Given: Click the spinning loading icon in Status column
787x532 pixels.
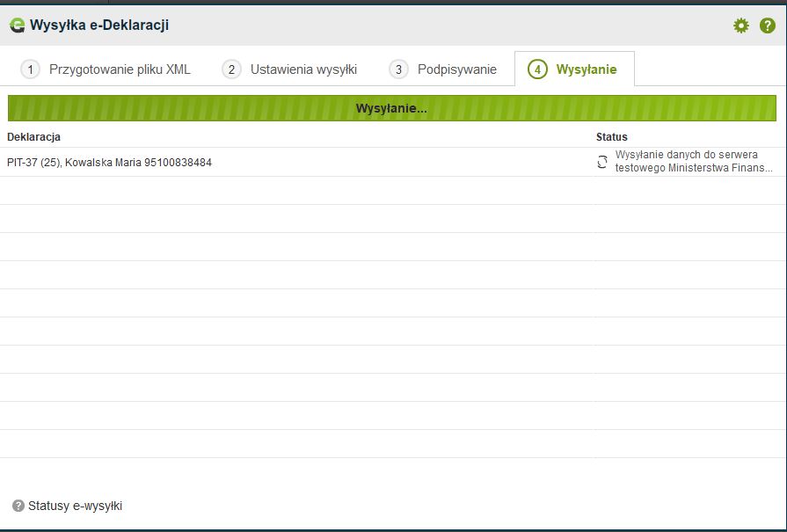Looking at the screenshot, I should coord(602,162).
